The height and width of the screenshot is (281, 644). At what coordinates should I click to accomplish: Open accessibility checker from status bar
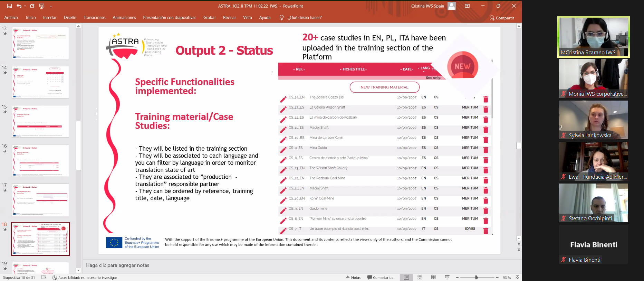tap(85, 278)
